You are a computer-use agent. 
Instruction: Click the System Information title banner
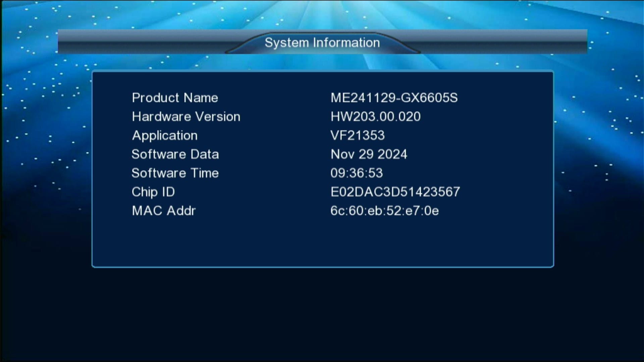coord(322,42)
